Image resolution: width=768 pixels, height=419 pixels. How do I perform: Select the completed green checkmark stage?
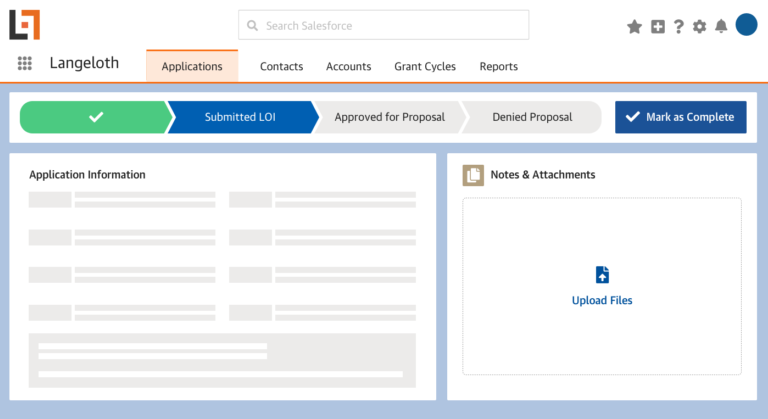96,117
